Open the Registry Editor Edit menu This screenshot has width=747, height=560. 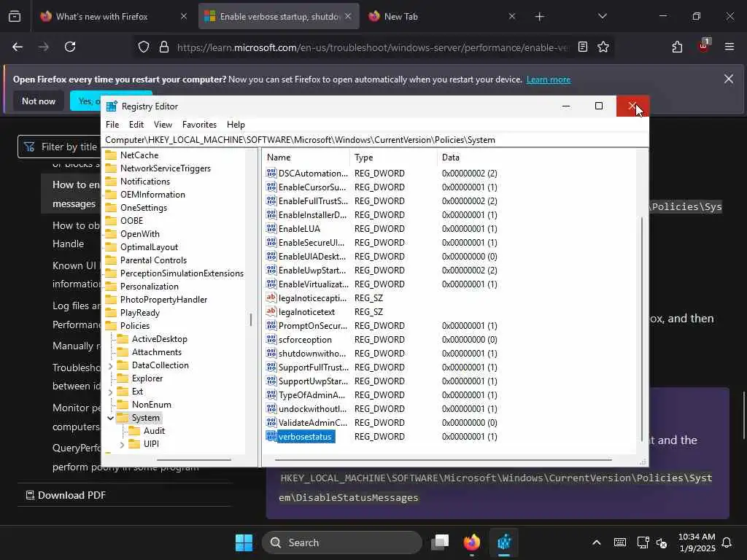(136, 124)
